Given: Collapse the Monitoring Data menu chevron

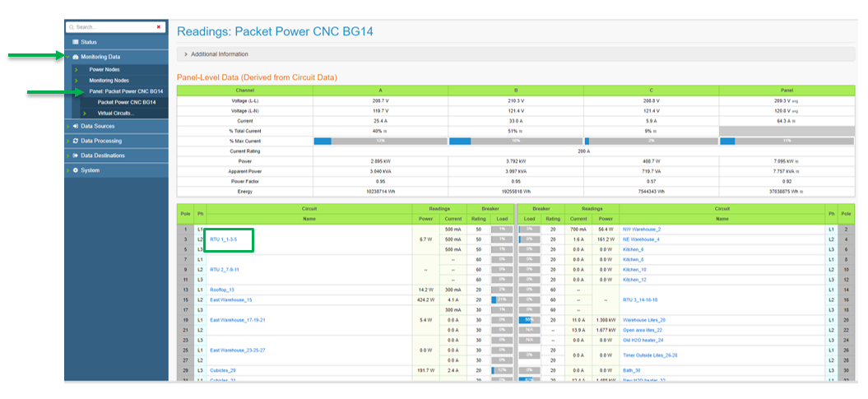Looking at the screenshot, I should 67,57.
